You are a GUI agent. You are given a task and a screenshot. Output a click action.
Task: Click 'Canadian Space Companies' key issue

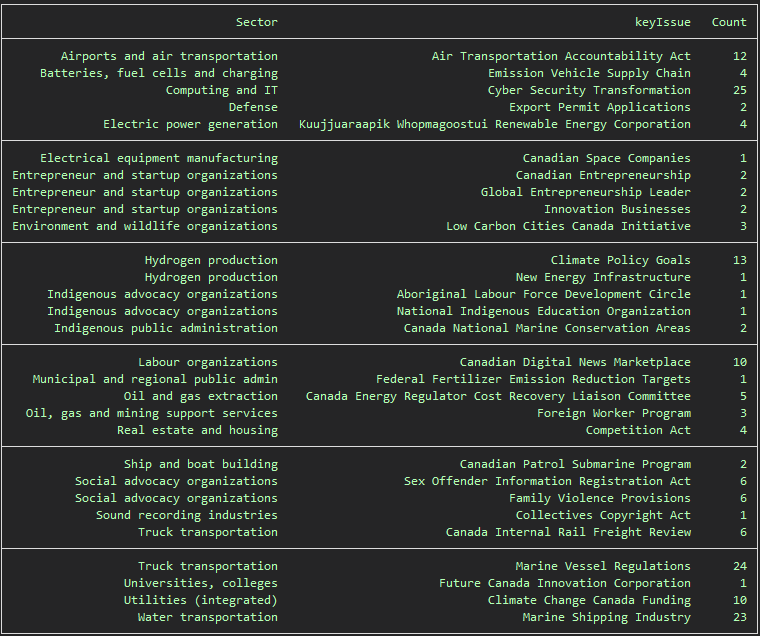(607, 158)
